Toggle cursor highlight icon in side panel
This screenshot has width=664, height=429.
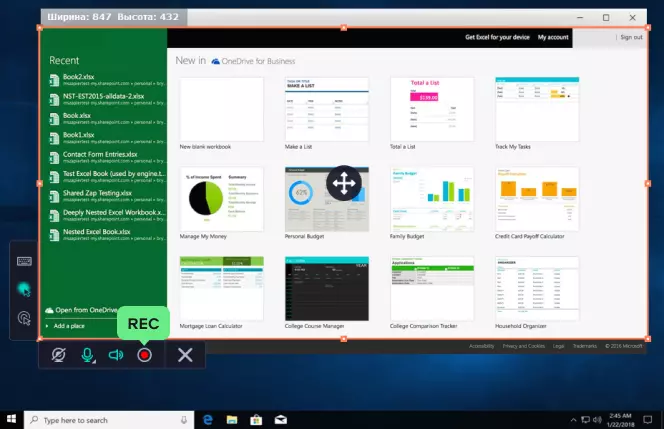tap(24, 290)
